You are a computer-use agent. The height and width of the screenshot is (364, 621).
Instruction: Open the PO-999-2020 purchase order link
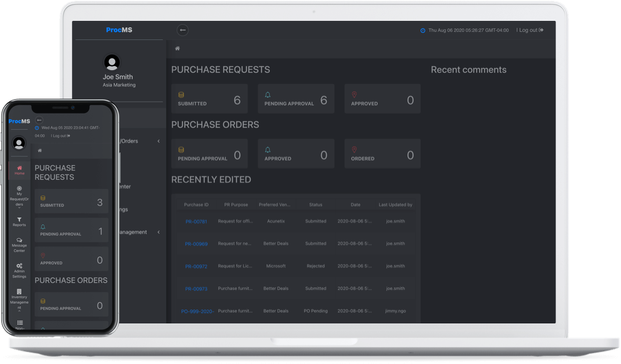click(197, 311)
